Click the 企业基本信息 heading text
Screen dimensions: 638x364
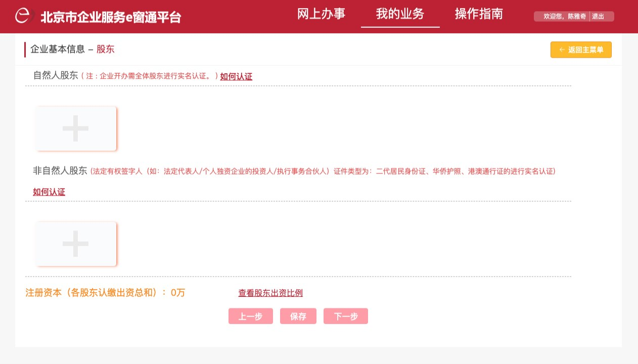point(57,49)
